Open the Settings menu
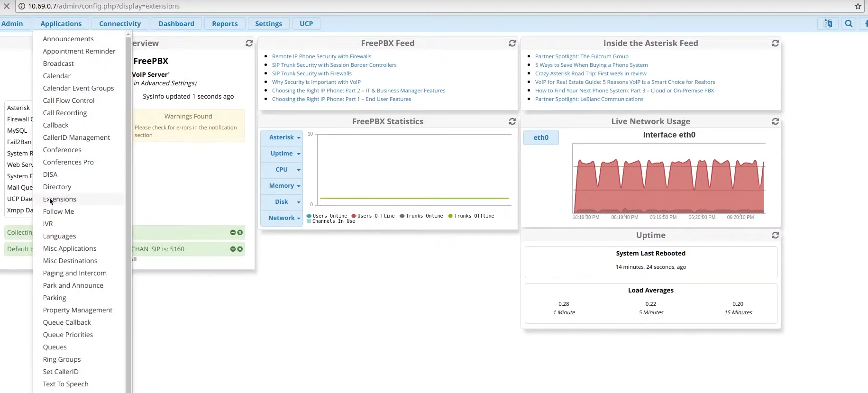The height and width of the screenshot is (393, 868). (x=268, y=24)
